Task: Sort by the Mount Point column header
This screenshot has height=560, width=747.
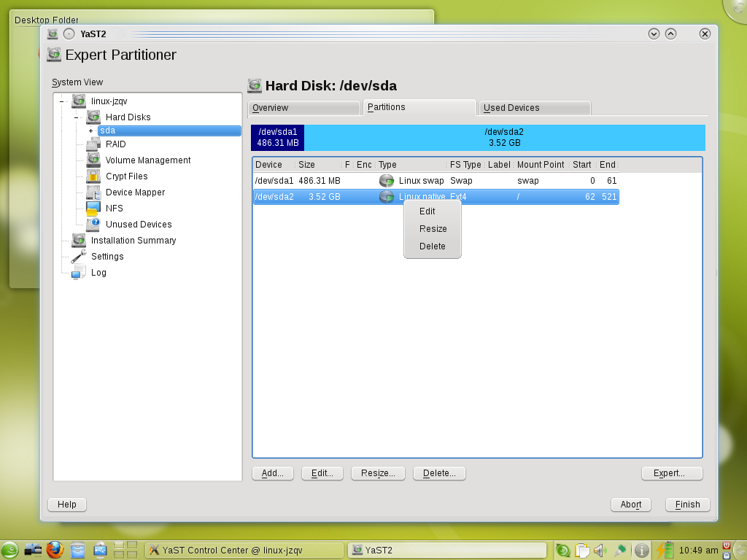Action: coord(542,165)
